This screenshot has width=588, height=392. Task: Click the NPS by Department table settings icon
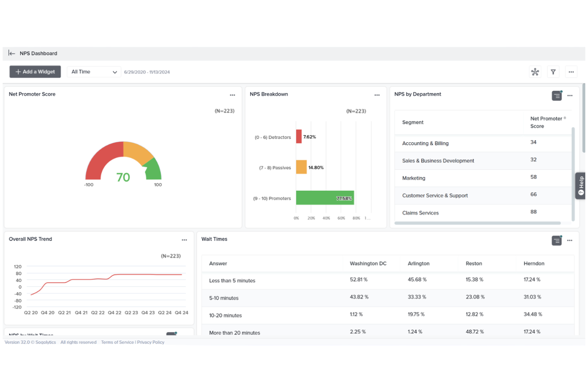(557, 96)
